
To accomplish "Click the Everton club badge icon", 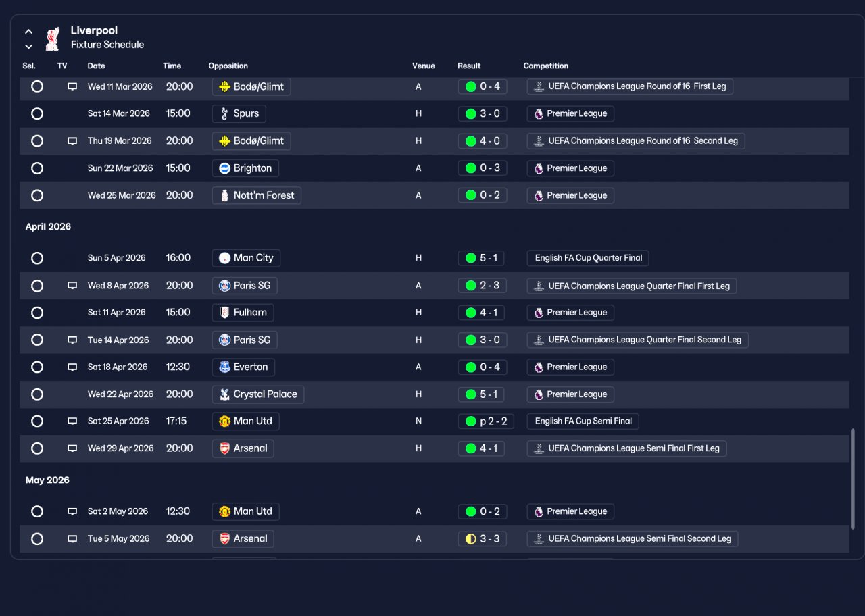I will point(225,367).
